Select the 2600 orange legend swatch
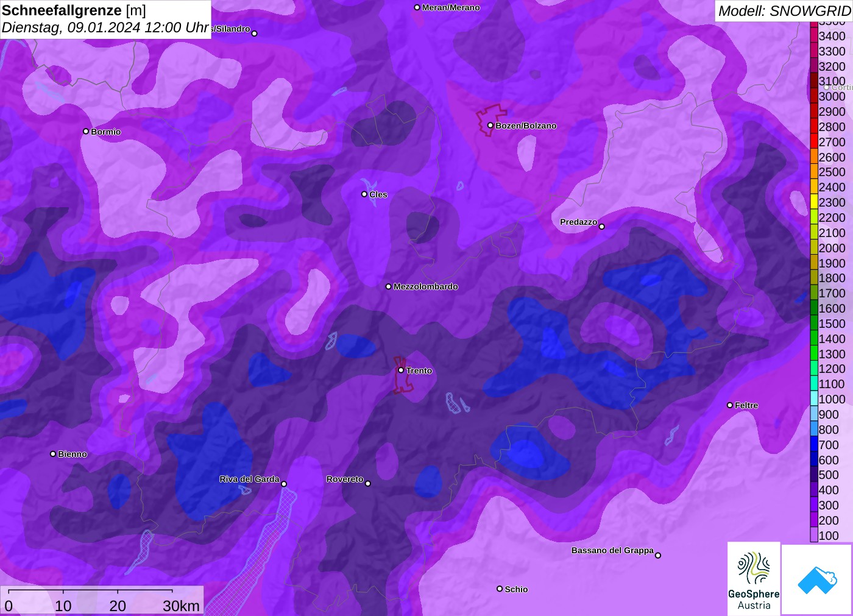The height and width of the screenshot is (616, 853). (814, 157)
